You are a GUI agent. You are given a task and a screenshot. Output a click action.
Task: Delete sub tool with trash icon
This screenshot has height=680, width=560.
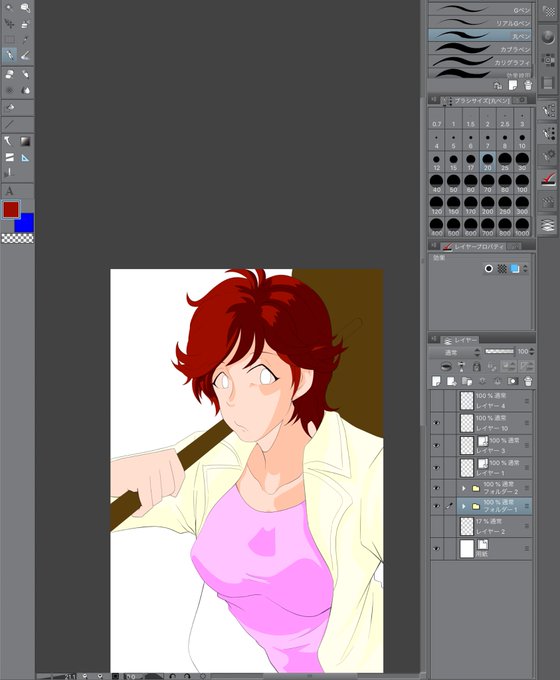(x=528, y=85)
